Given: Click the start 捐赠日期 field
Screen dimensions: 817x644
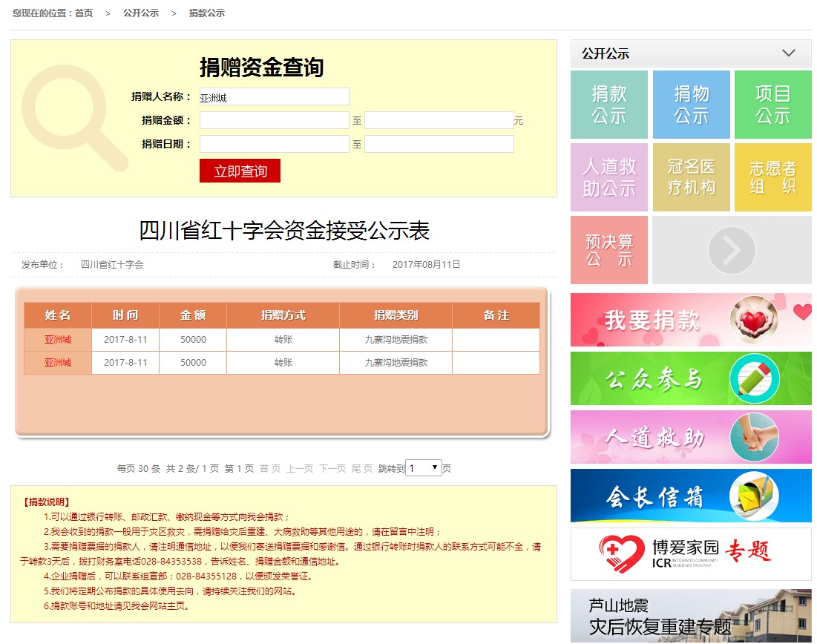Looking at the screenshot, I should point(274,144).
